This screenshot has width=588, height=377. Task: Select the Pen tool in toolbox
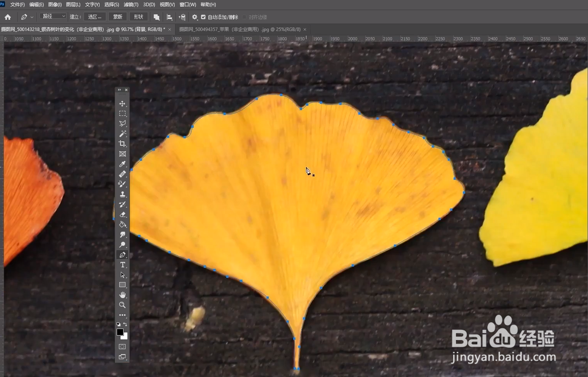122,255
